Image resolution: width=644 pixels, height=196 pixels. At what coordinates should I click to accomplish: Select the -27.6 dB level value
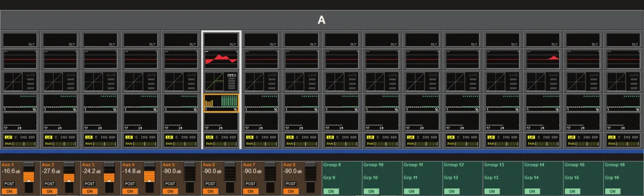[51, 171]
